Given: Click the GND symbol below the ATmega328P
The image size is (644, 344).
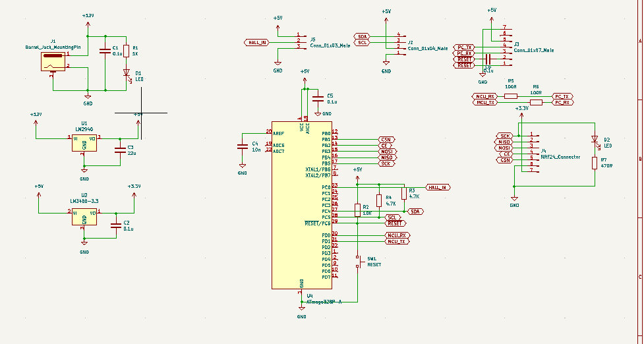Looking at the screenshot, I should point(301,312).
